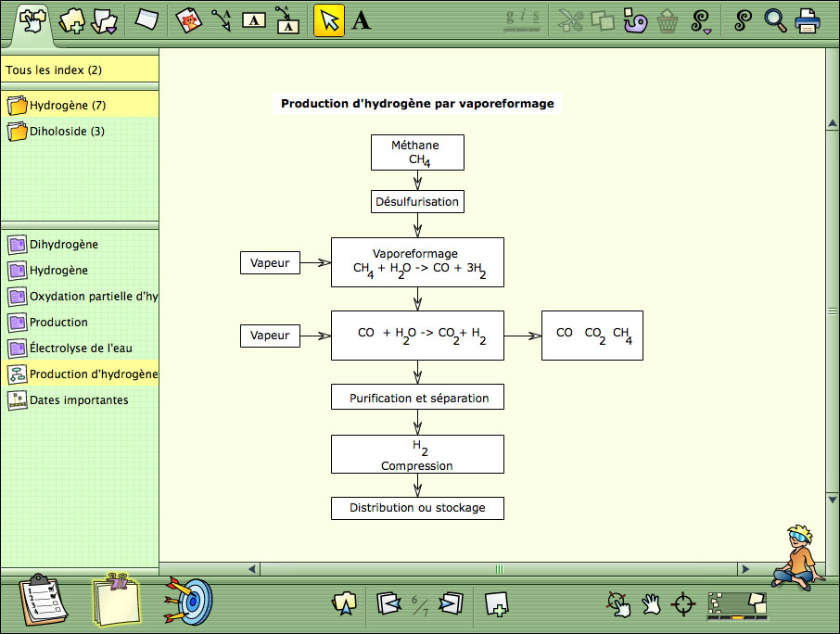Select the hand pan tool icon
Viewport: 840px width, 634px height.
[651, 604]
